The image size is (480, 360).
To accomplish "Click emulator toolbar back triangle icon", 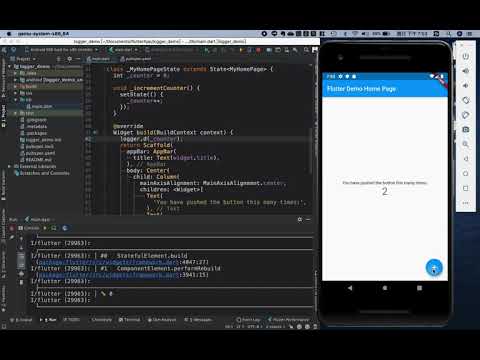I will pyautogui.click(x=466, y=159).
